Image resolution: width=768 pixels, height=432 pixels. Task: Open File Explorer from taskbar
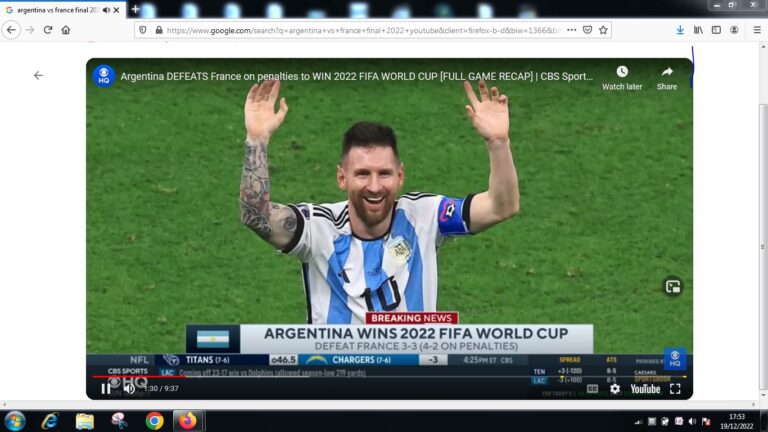pyautogui.click(x=84, y=421)
